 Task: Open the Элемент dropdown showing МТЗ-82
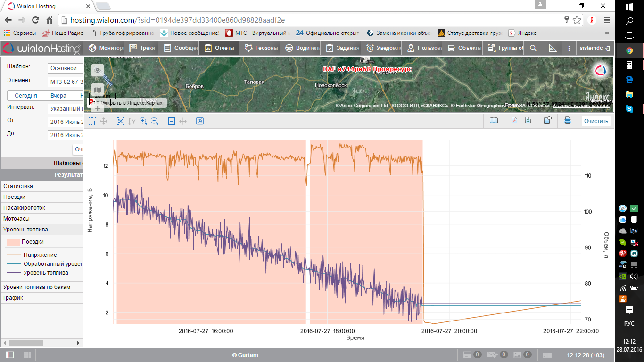pyautogui.click(x=65, y=82)
